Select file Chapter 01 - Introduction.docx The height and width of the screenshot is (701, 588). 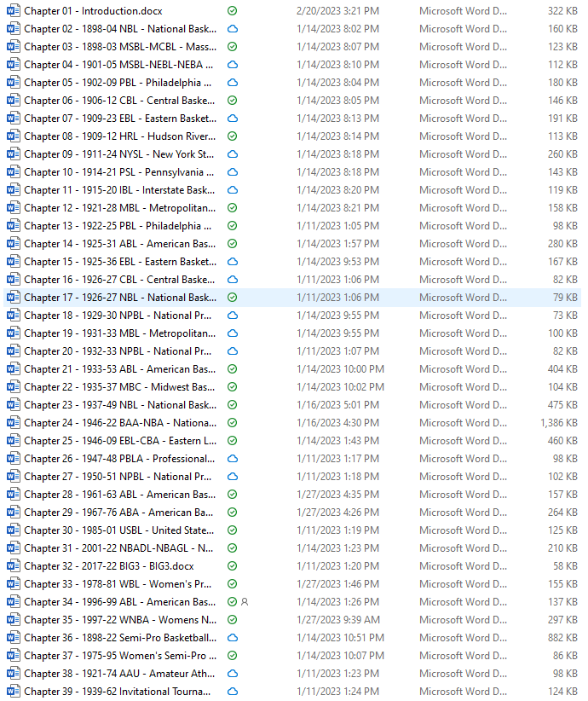coord(94,11)
